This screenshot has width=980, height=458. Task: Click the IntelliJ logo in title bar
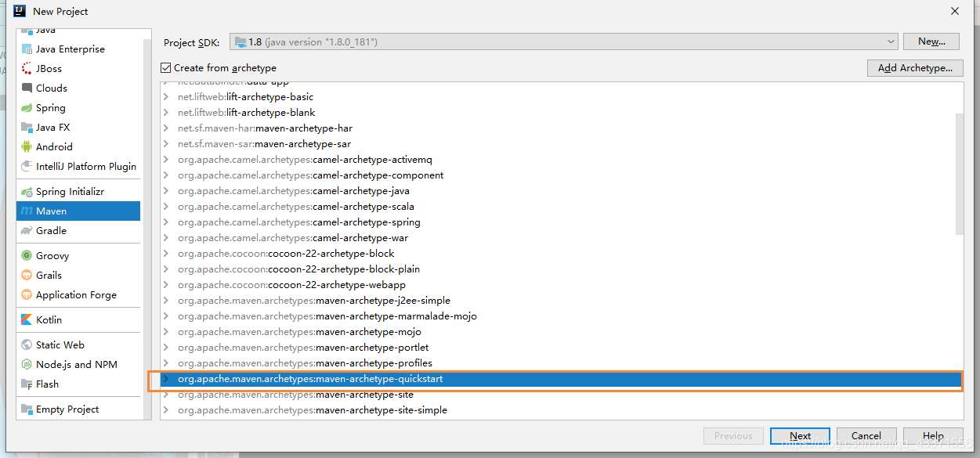tap(20, 11)
